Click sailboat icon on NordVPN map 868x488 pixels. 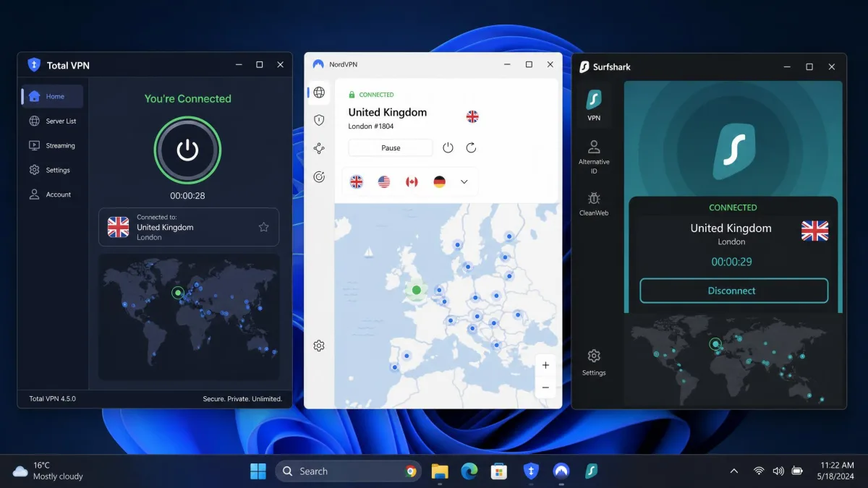click(369, 252)
